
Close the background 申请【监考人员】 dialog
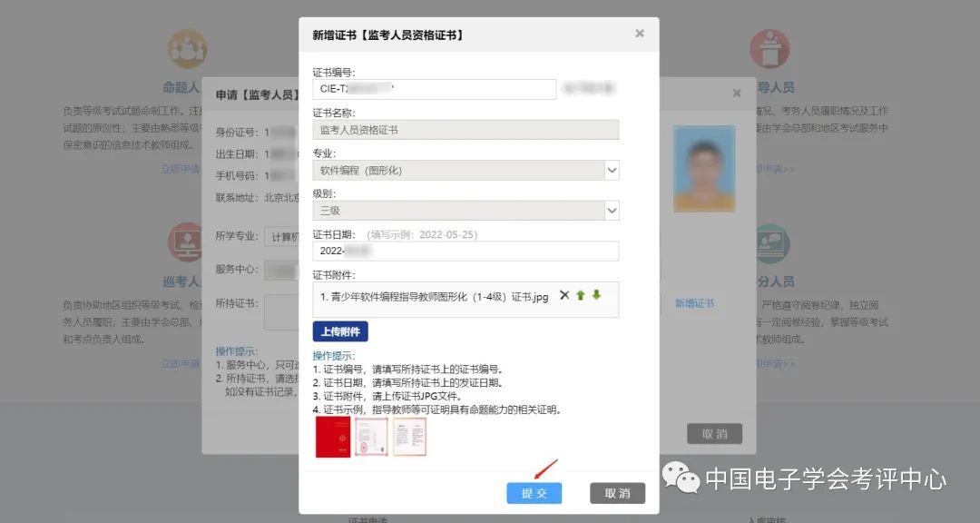click(x=737, y=94)
